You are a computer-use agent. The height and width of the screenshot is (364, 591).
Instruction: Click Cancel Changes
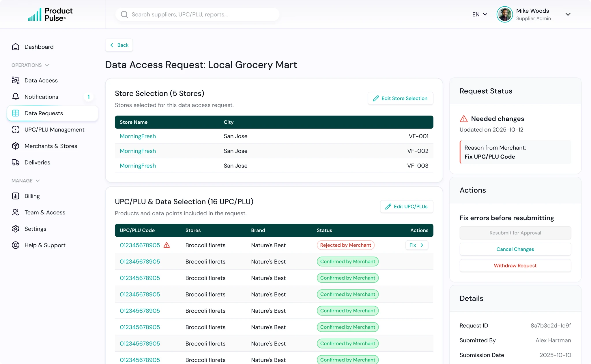pyautogui.click(x=515, y=249)
